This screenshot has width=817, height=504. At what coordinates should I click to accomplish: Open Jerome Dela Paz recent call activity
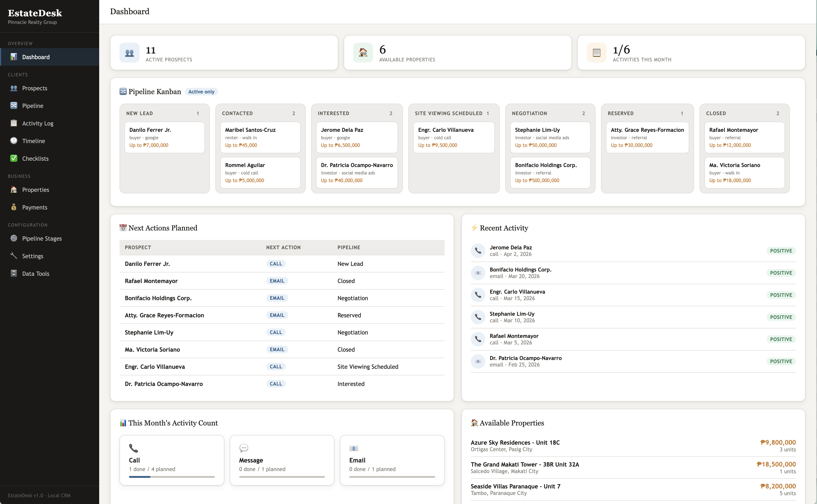click(510, 251)
